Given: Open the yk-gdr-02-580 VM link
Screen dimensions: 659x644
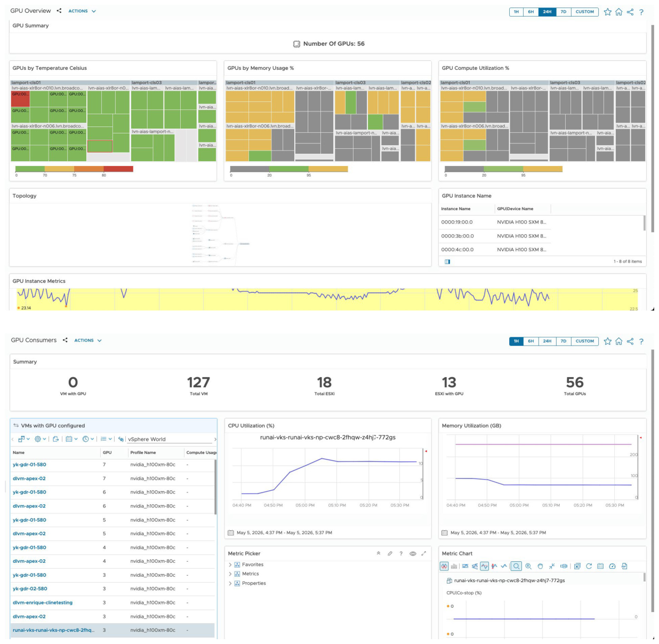Looking at the screenshot, I should [30, 589].
